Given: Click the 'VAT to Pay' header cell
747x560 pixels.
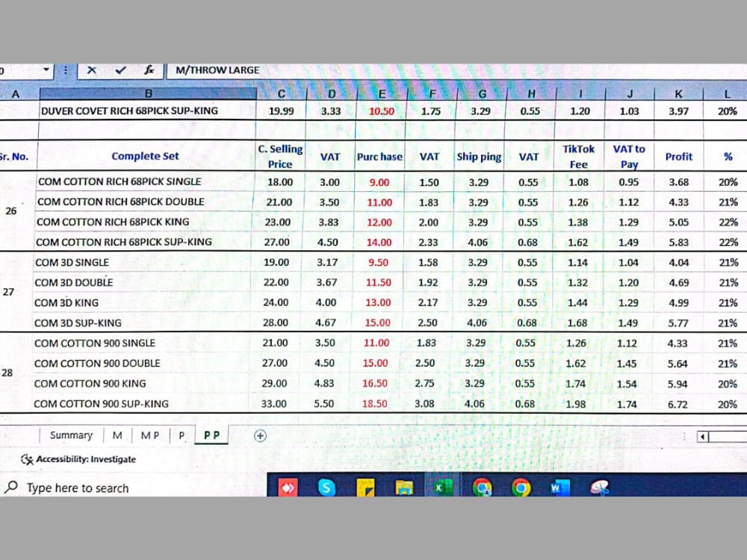Looking at the screenshot, I should [x=629, y=156].
